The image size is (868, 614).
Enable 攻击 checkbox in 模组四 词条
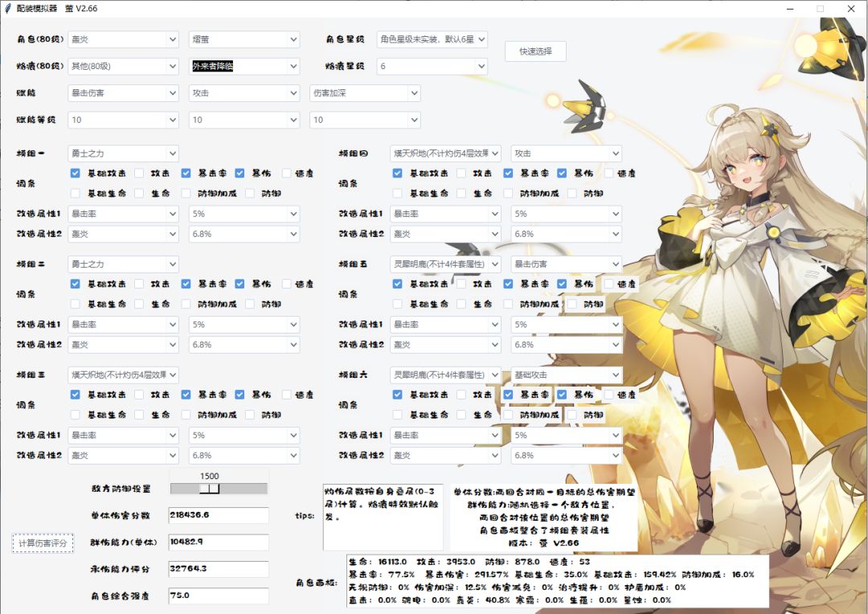[x=461, y=174]
